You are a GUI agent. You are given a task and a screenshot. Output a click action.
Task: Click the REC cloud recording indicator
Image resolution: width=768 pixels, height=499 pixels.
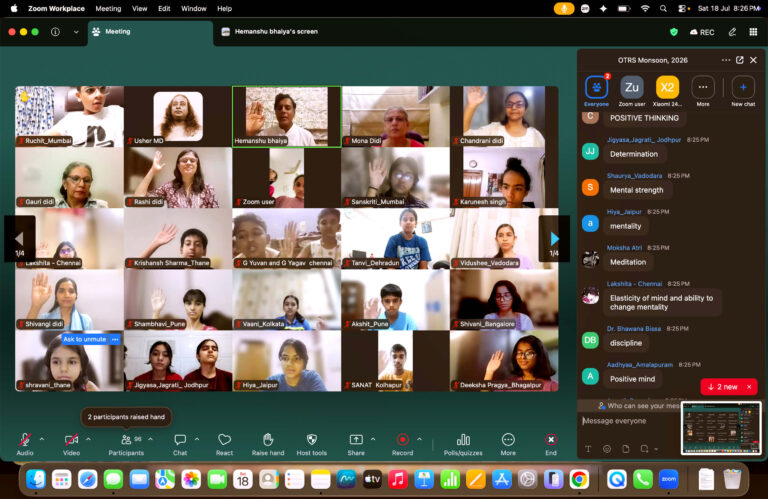click(x=702, y=32)
